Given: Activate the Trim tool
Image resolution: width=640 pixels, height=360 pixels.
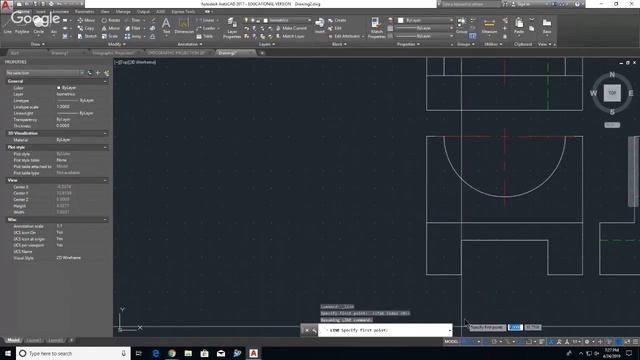Looking at the screenshot, I should click(133, 20).
